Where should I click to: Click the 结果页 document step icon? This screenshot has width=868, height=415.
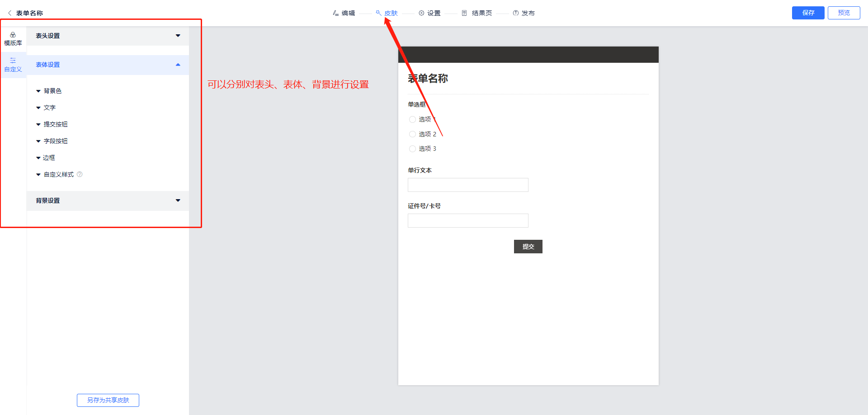tap(464, 13)
